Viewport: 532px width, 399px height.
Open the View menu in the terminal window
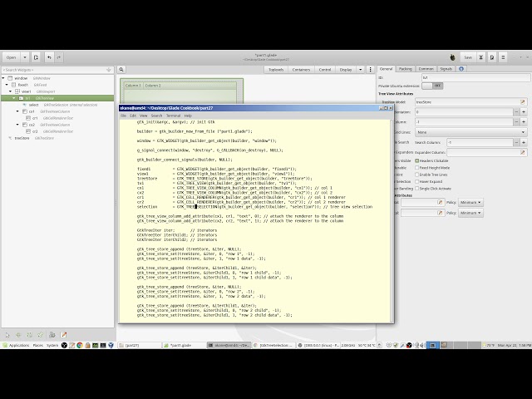click(x=144, y=116)
